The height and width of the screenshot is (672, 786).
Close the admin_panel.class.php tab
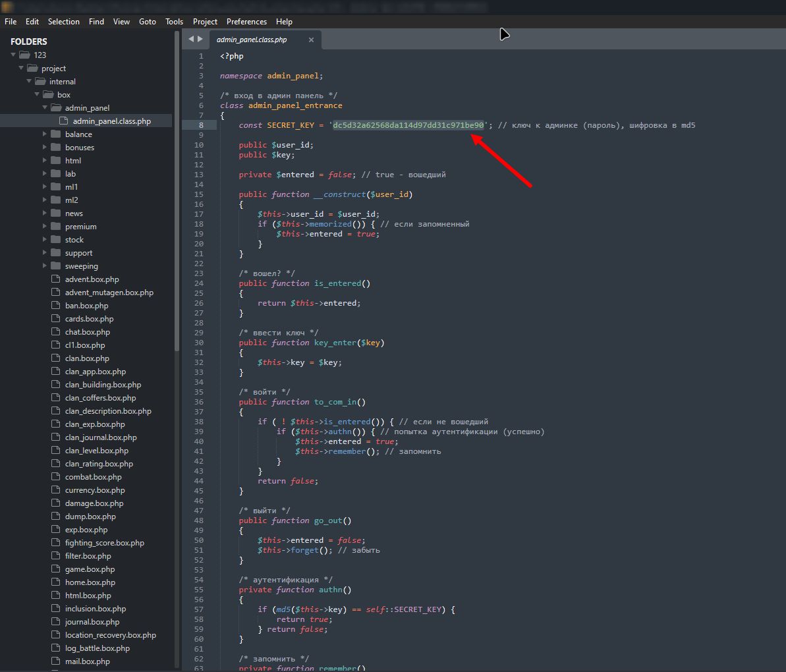coord(312,40)
